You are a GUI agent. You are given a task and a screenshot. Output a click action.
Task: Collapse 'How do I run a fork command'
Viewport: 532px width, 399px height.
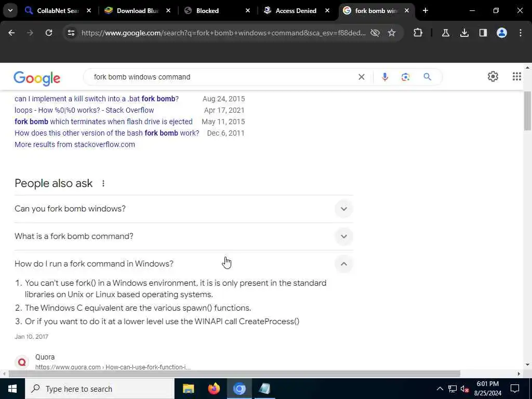click(183, 263)
